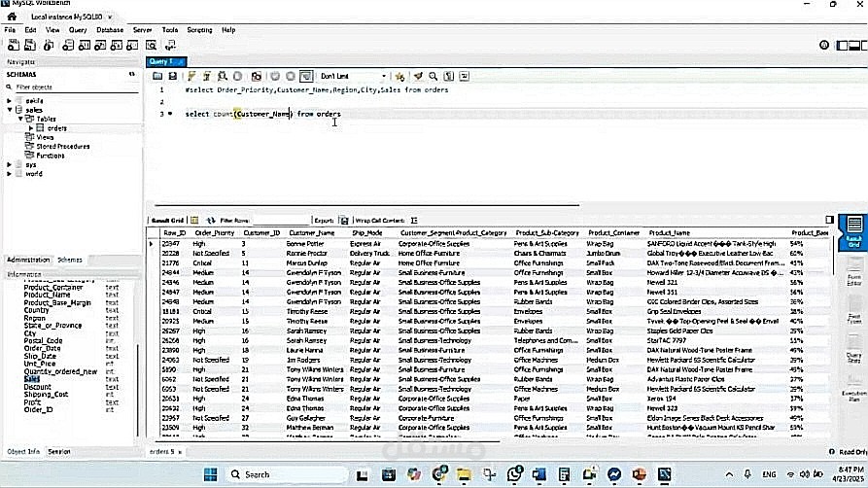Select Functions under sales schema
The image size is (868, 488).
(51, 156)
